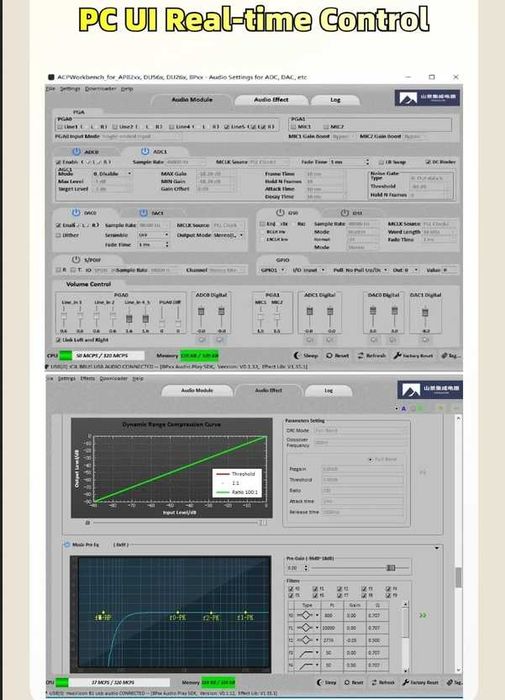
Task: Toggle the I2S0 power icon
Action: click(x=280, y=212)
